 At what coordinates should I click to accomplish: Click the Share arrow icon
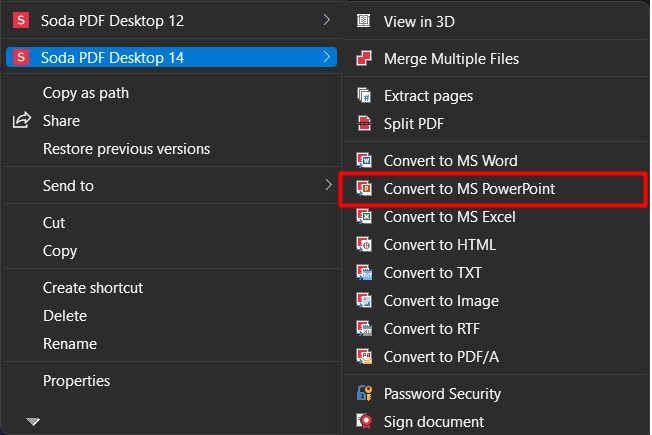22,120
